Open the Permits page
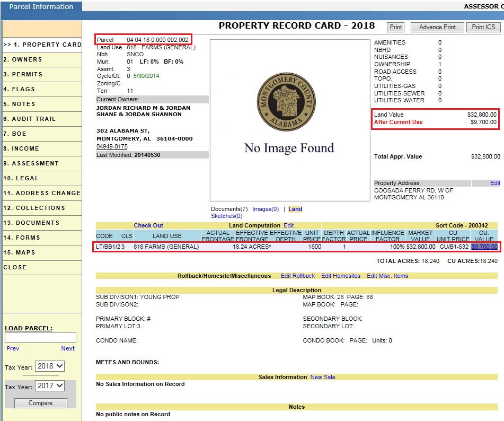 pyautogui.click(x=42, y=74)
